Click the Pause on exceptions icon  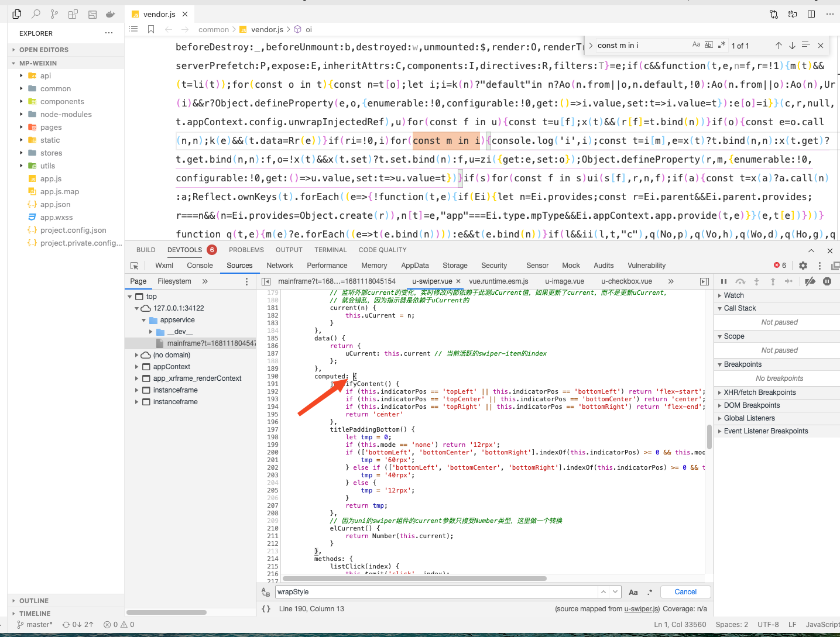pyautogui.click(x=827, y=281)
